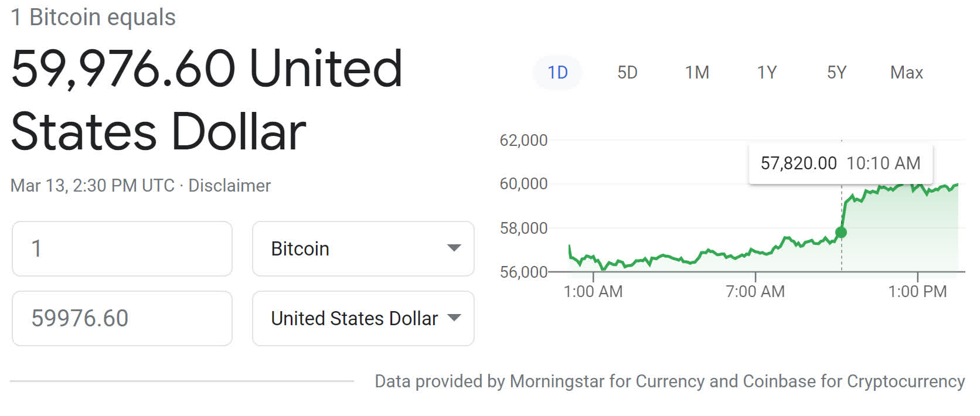This screenshot has height=416, width=980.
Task: Click the 57,820.00 price tooltip
Action: (841, 163)
